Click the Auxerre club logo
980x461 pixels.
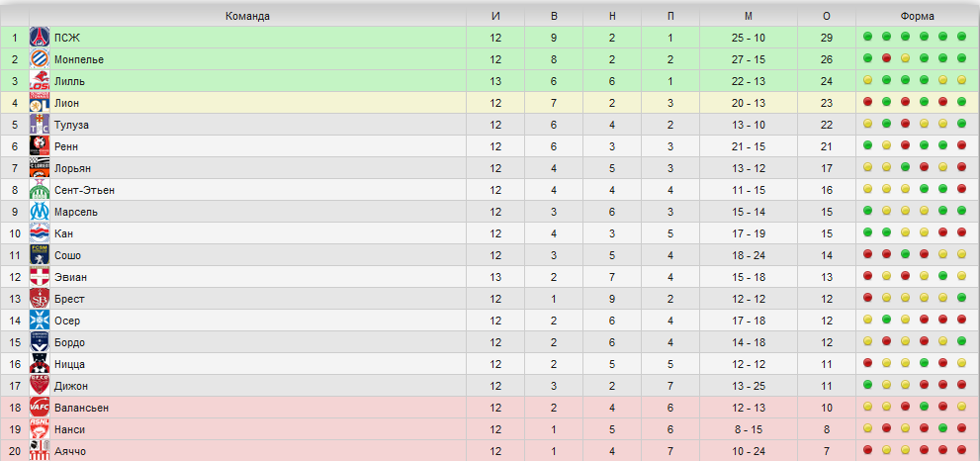coord(40,321)
